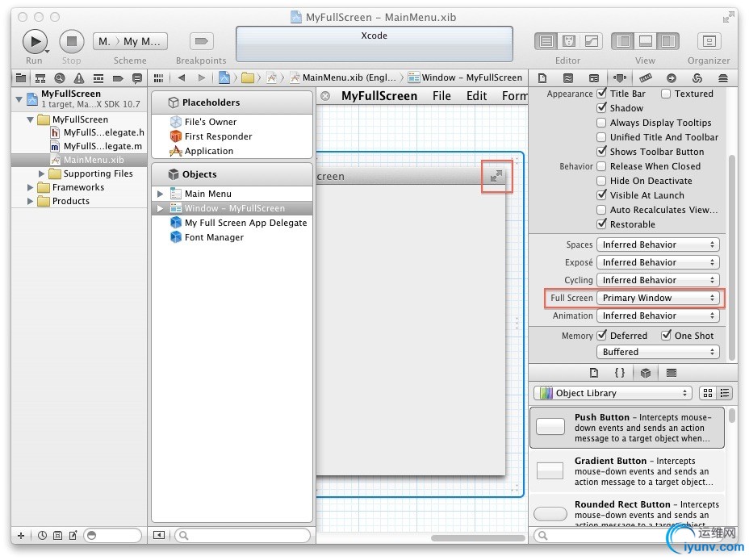This screenshot has width=749, height=560.
Task: Show the Attributes inspector
Action: point(620,77)
